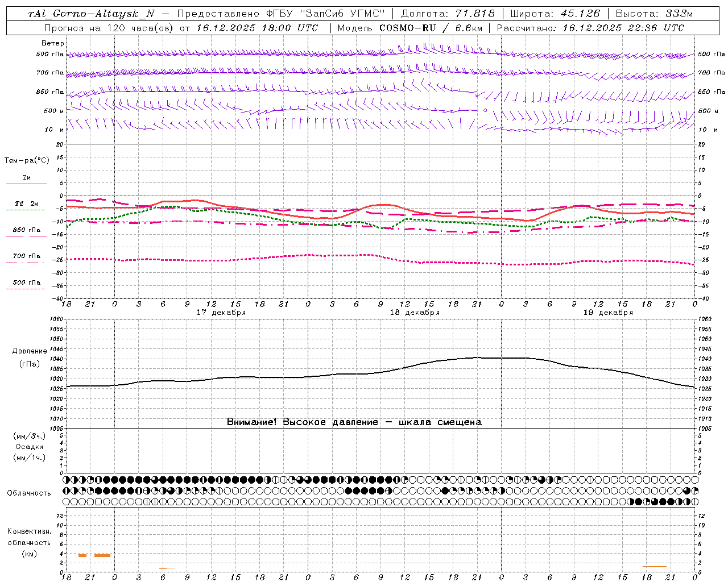Click the Td 2м legend entry

point(27,203)
